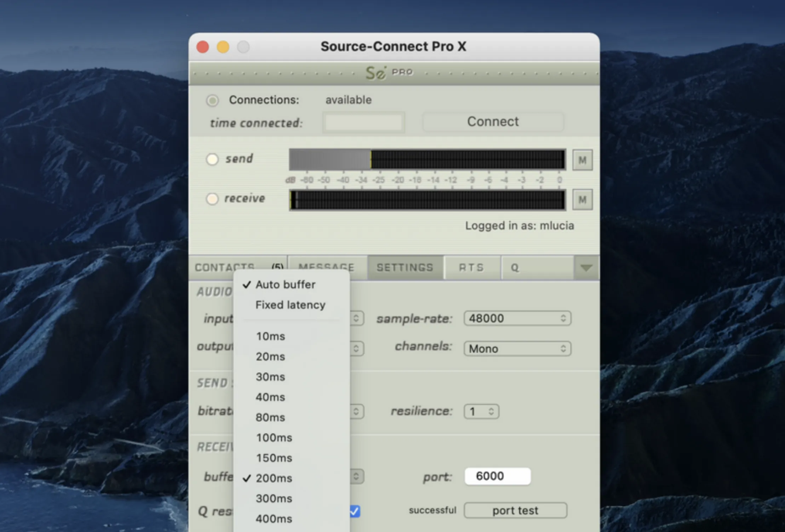Close the Source-Connect Pro X window

click(203, 47)
